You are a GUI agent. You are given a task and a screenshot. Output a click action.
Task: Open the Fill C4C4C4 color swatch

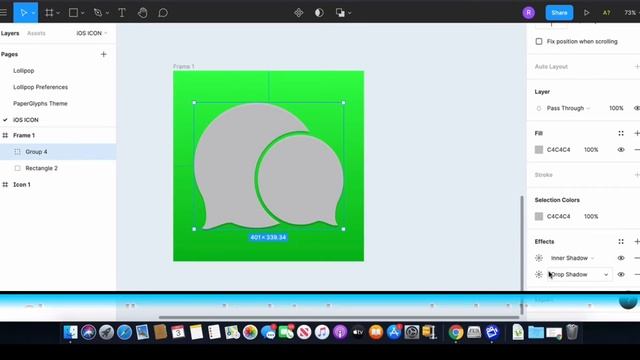pyautogui.click(x=539, y=150)
